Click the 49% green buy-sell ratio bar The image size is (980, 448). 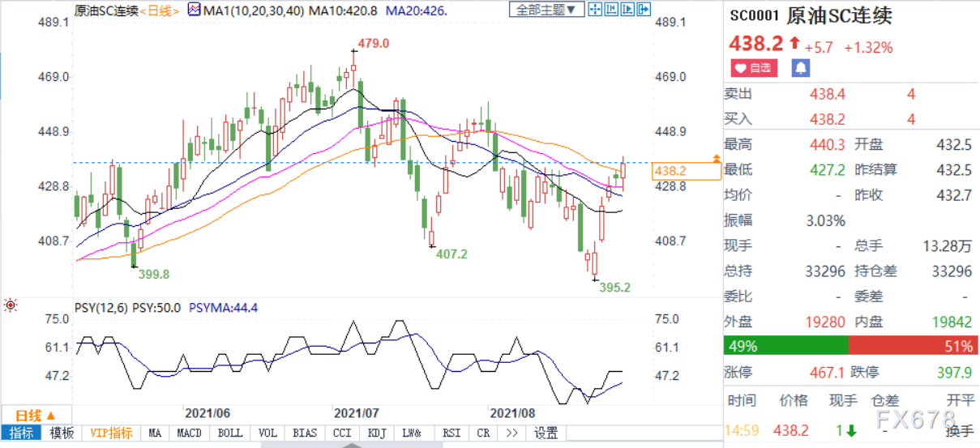point(785,347)
